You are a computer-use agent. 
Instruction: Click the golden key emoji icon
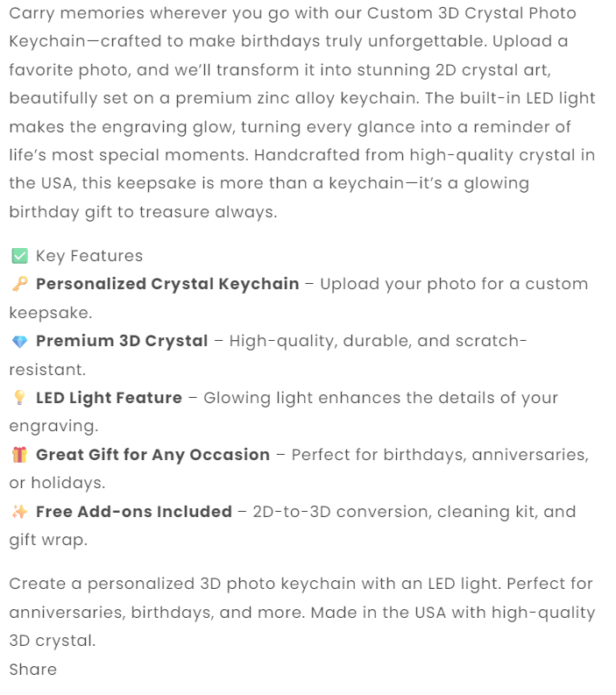tap(19, 284)
